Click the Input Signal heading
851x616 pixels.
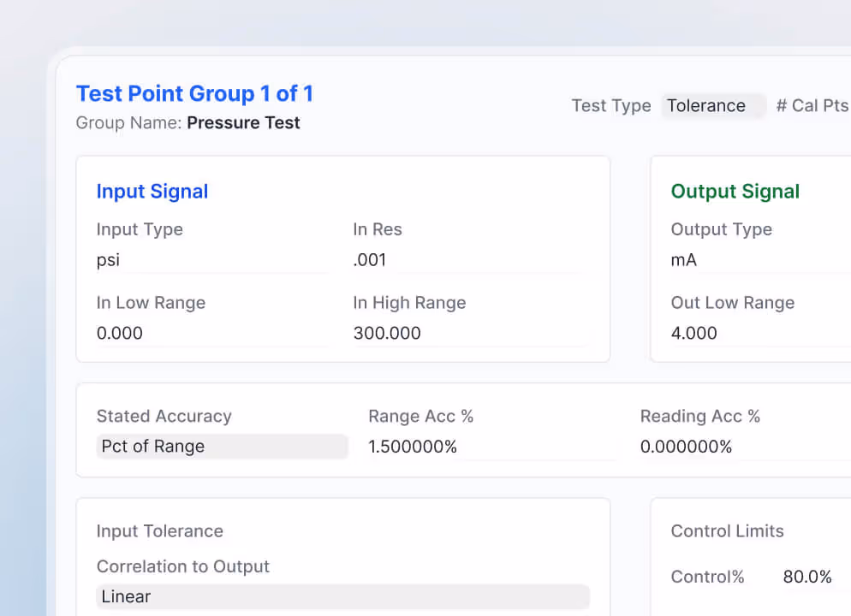pos(152,192)
